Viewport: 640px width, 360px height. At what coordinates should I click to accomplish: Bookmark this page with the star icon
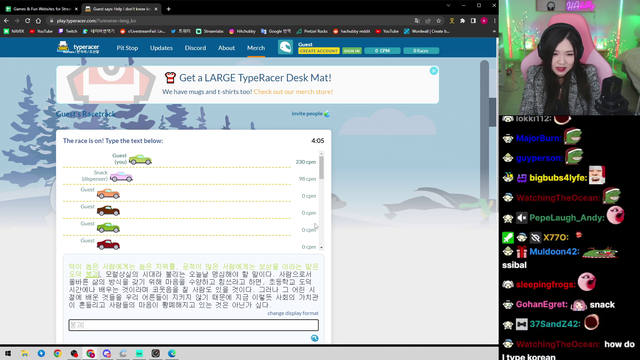438,21
